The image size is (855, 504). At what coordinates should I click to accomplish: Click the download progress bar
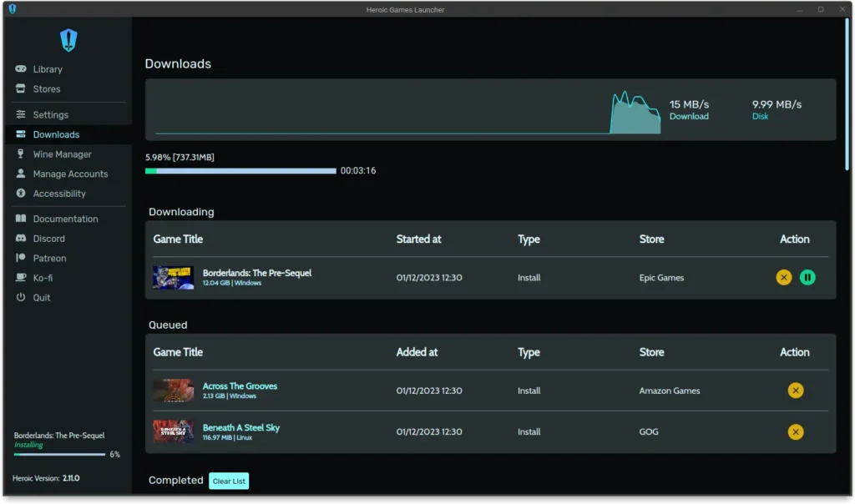240,171
